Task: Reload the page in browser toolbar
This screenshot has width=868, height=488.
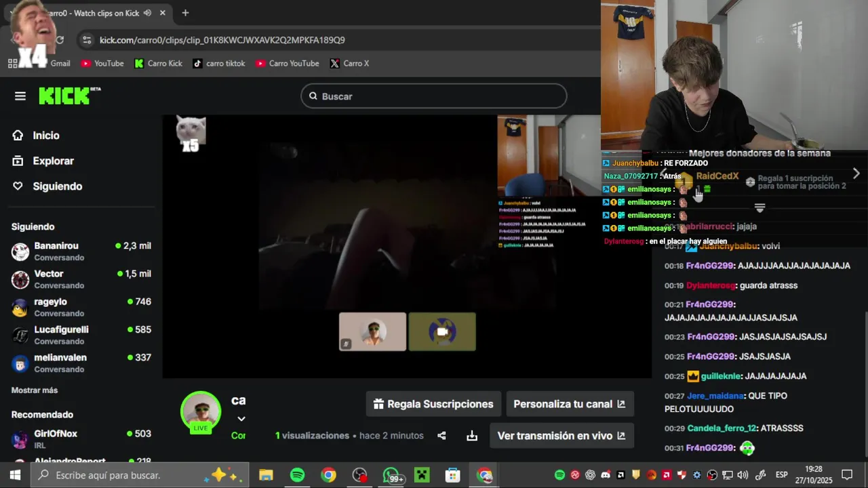Action: [60, 40]
